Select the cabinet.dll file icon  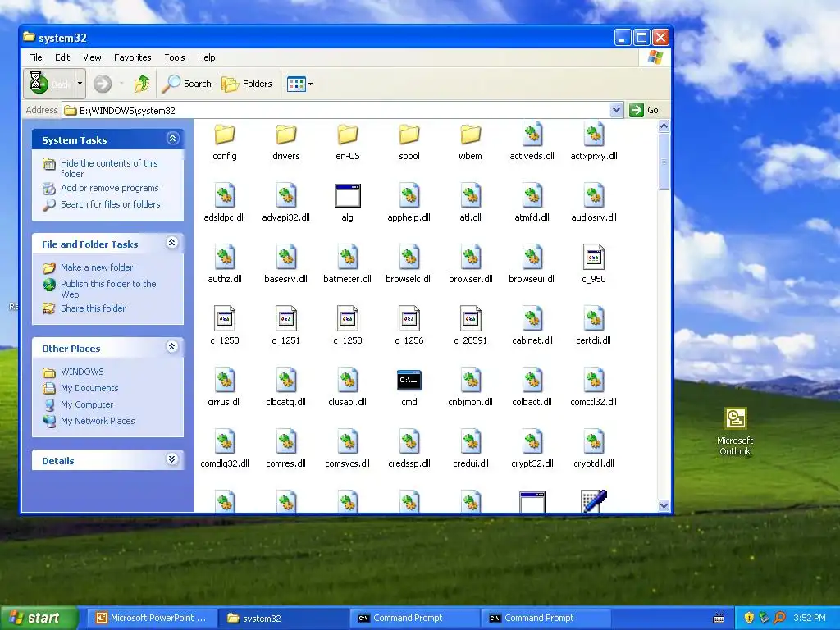pos(532,319)
